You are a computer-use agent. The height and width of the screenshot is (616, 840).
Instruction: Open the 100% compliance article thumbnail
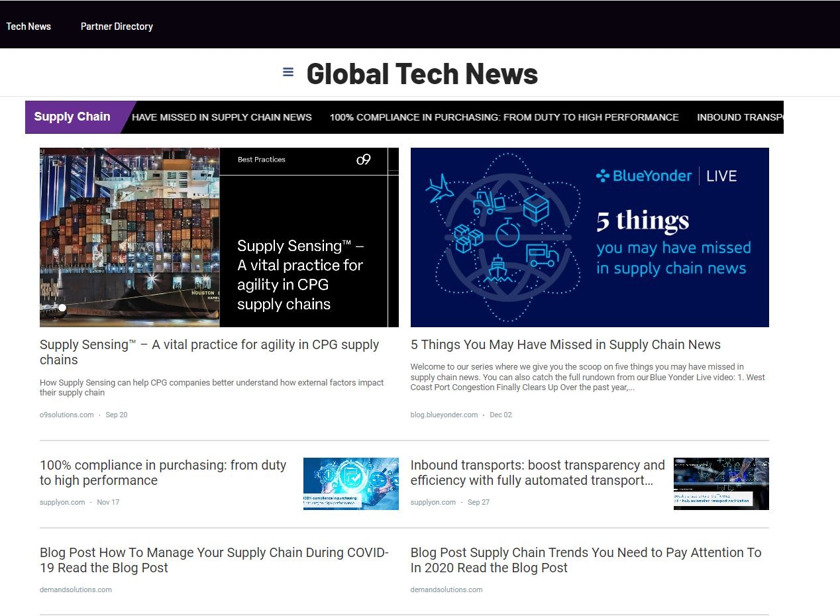(351, 484)
